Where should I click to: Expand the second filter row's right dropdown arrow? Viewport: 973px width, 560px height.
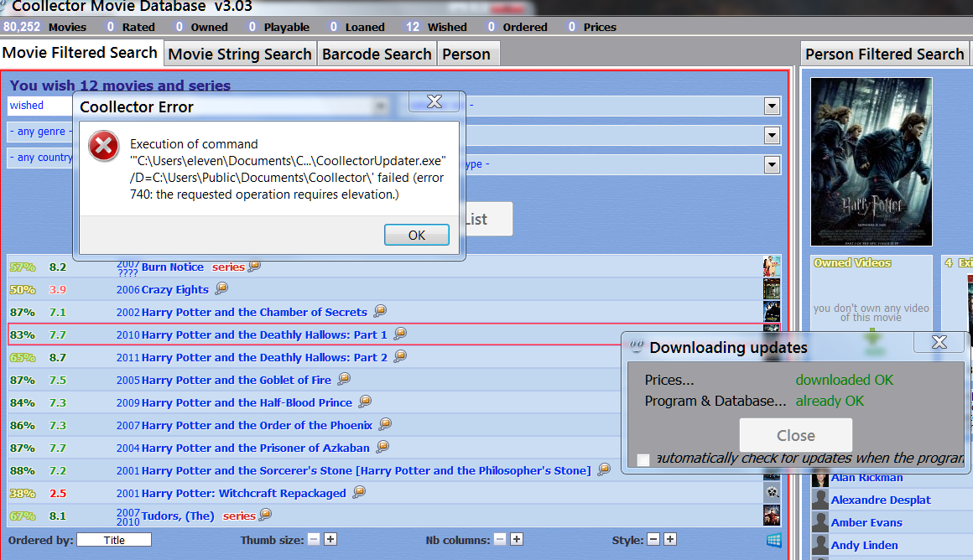click(x=772, y=135)
